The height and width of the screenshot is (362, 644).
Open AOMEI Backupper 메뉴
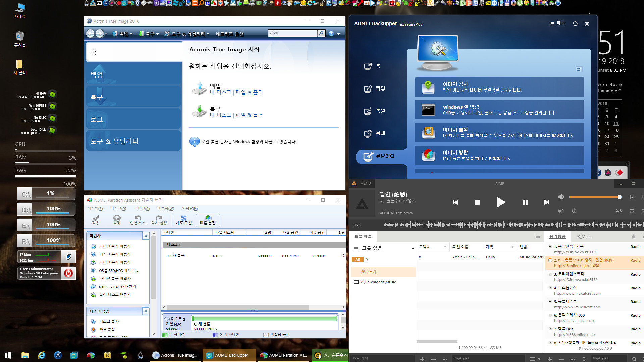[x=557, y=23]
